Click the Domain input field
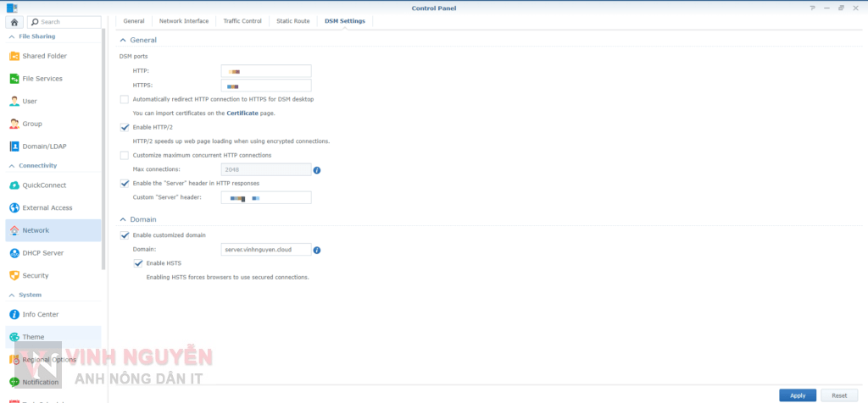This screenshot has height=403, width=868. 265,250
